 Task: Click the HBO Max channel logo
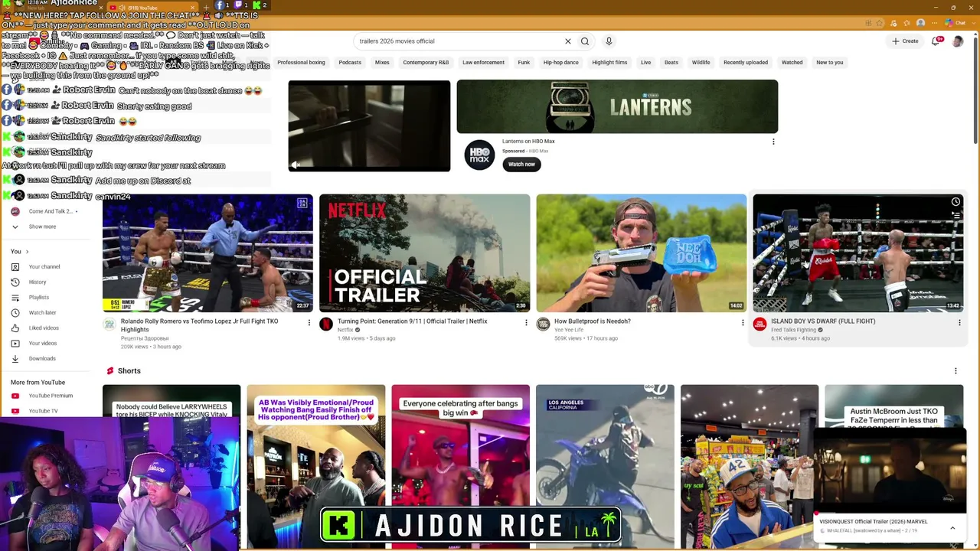pyautogui.click(x=479, y=155)
